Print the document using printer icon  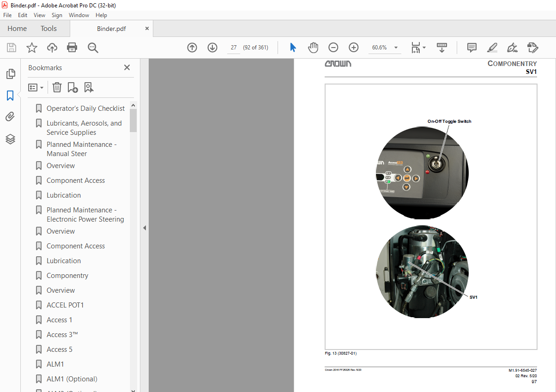click(72, 48)
